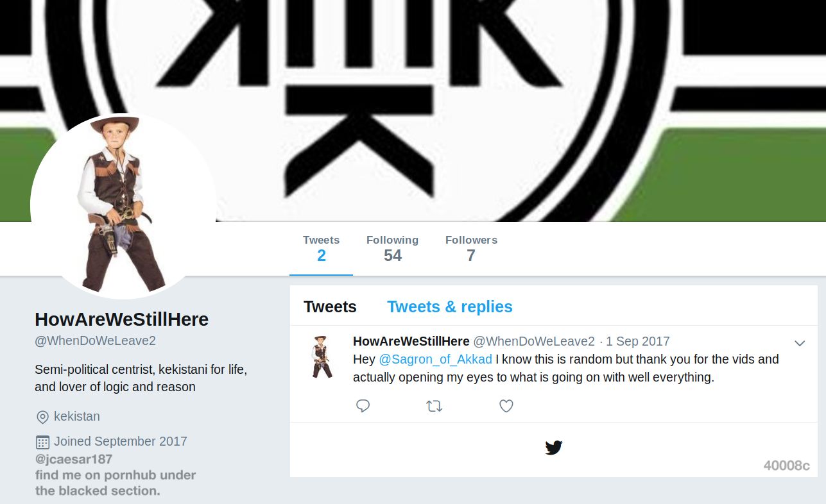Click the calendar icon beside Joined date

42,442
